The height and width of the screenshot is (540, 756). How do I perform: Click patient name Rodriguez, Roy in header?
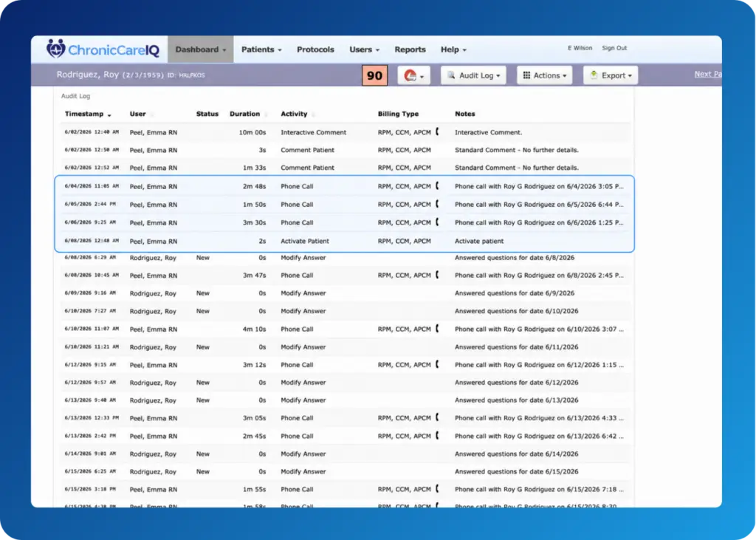click(x=87, y=75)
